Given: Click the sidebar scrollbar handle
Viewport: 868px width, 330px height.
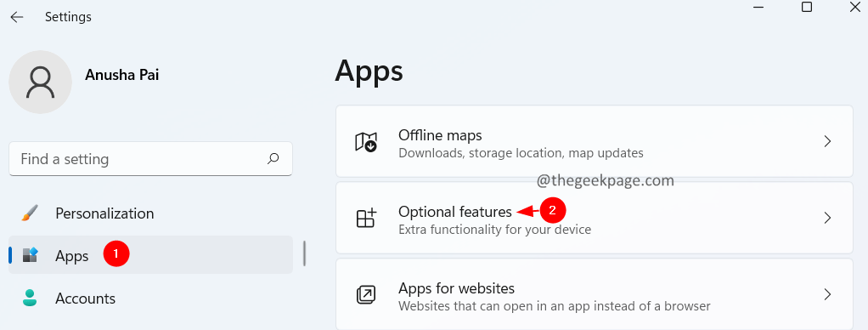Looking at the screenshot, I should click(304, 254).
